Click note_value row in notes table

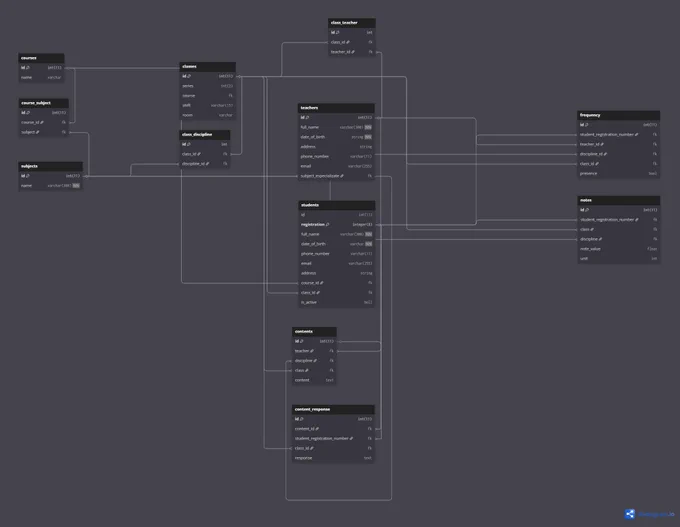619,249
